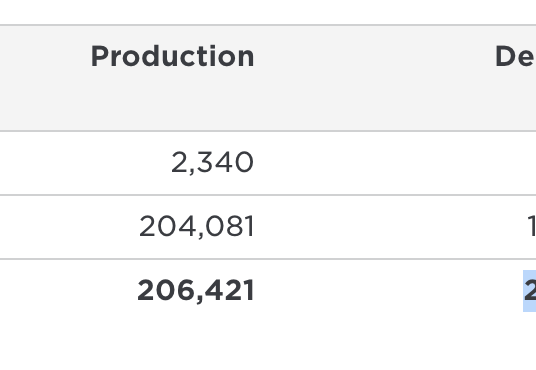Click the white space above the table header
Image resolution: width=536 pixels, height=370 pixels.
(268, 12)
